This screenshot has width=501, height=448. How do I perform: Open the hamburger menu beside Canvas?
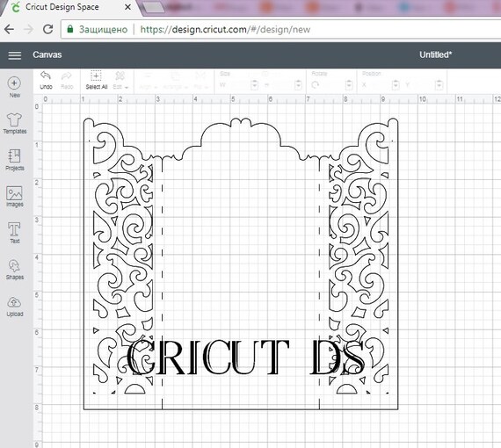(15, 55)
